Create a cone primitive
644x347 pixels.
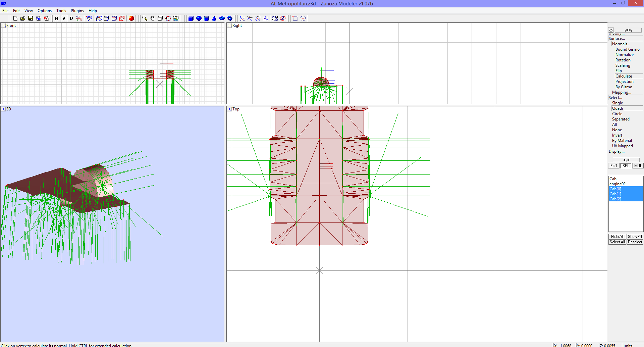coord(215,18)
